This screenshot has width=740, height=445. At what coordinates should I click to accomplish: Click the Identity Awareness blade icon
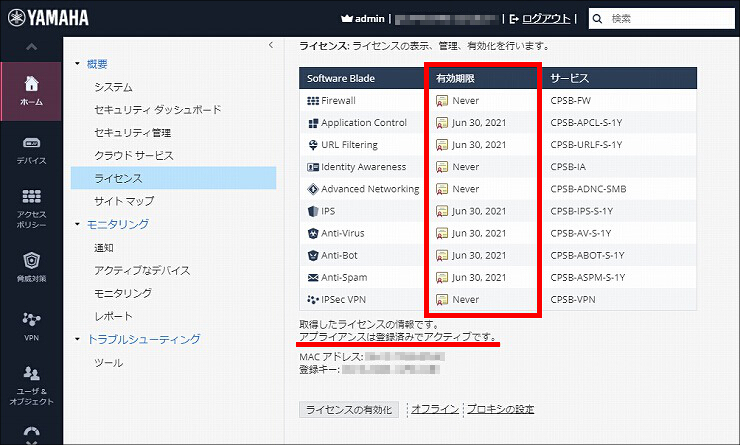click(313, 167)
